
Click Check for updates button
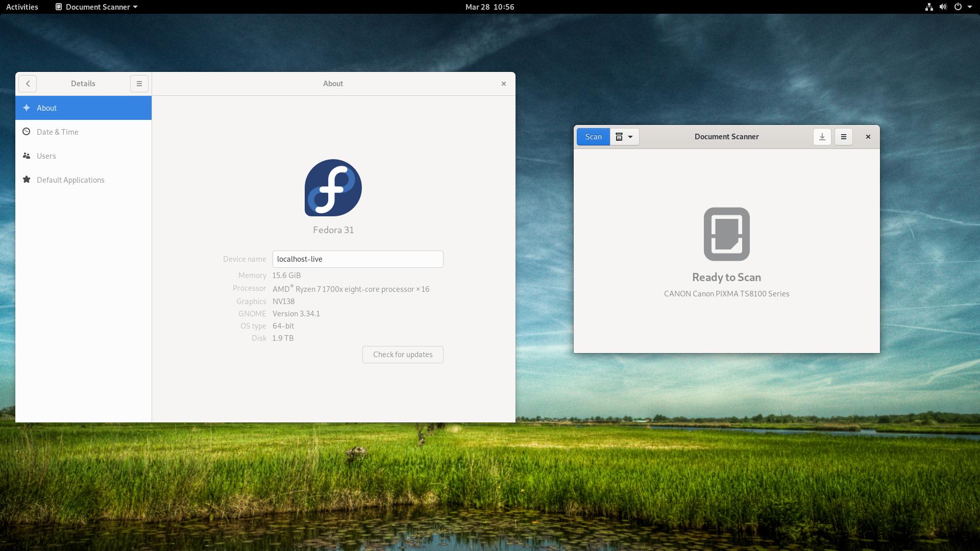tap(403, 354)
